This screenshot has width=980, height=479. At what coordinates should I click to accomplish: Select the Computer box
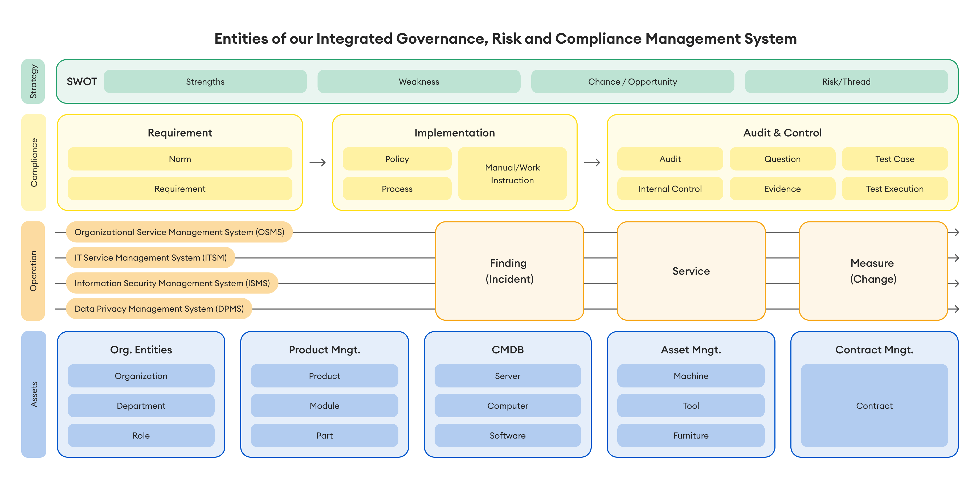click(x=508, y=406)
